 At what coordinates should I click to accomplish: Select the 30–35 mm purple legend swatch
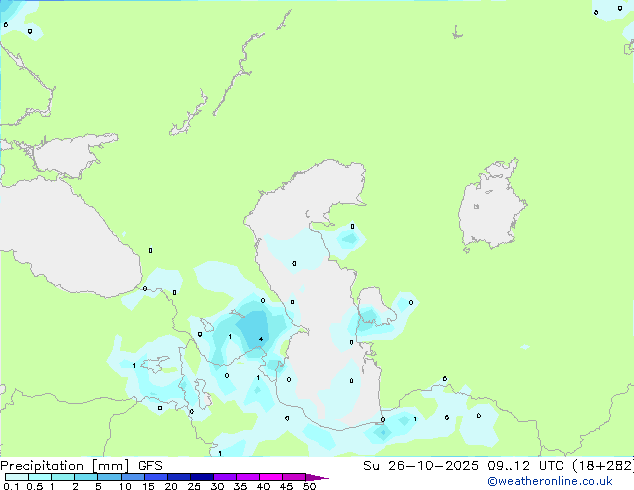coord(224,477)
